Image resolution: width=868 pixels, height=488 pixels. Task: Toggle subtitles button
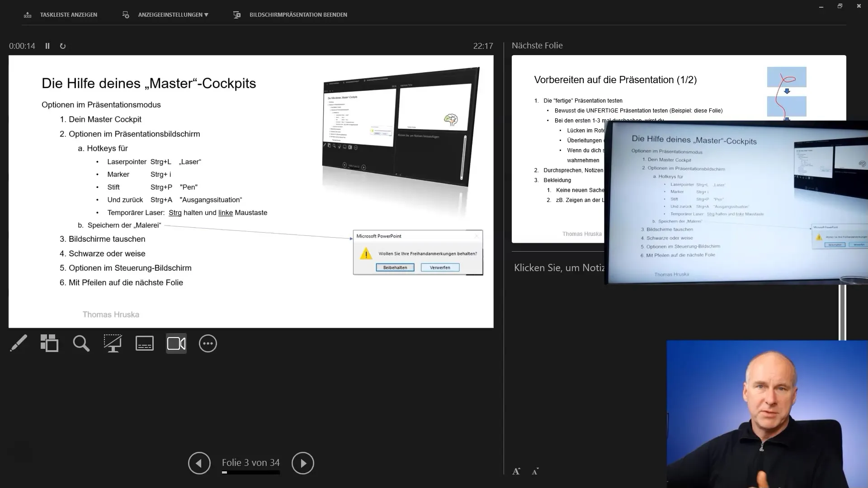(145, 343)
